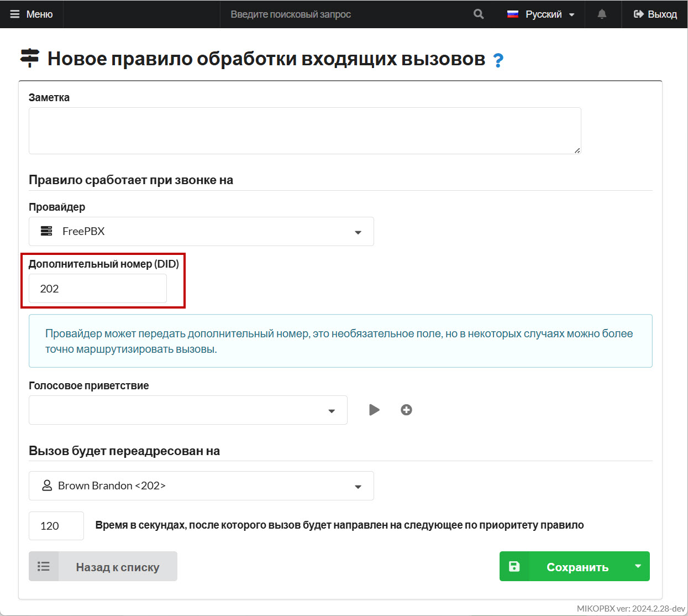Add a new sound file with plus icon
This screenshot has width=688, height=616.
[x=406, y=410]
